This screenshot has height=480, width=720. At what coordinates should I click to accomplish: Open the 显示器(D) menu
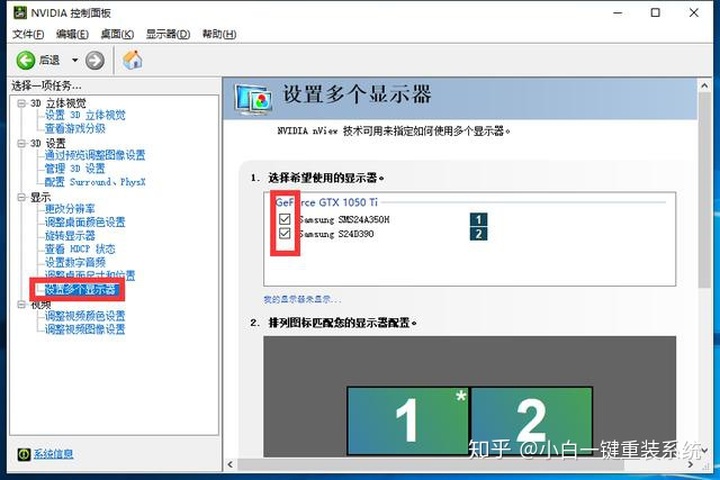(x=168, y=34)
